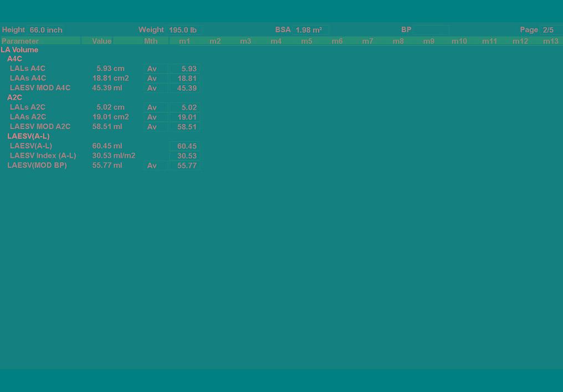Screen dimensions: 563x392
Task: Open the Page 2/5 selector
Action: point(550,30)
